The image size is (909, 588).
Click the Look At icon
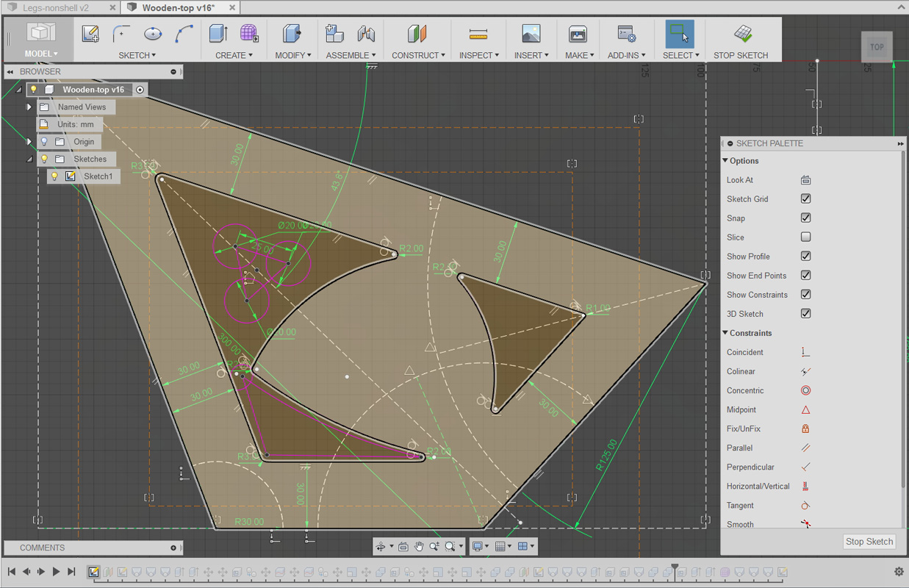pos(805,180)
